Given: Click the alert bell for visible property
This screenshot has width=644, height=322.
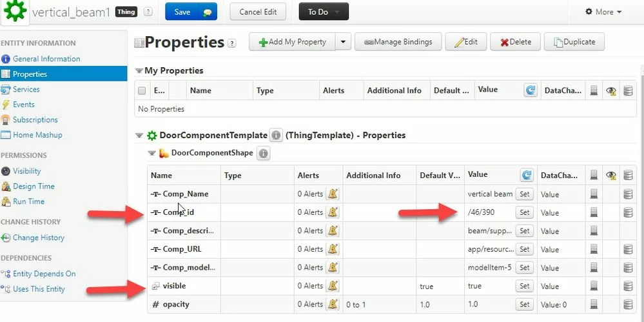Looking at the screenshot, I should tap(333, 286).
